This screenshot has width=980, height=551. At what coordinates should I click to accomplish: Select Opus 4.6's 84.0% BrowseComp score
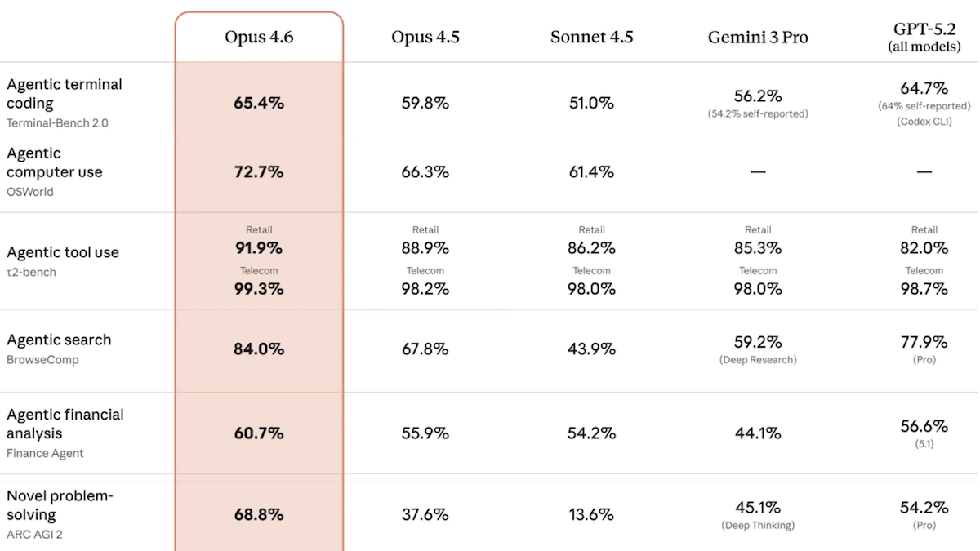click(x=259, y=349)
